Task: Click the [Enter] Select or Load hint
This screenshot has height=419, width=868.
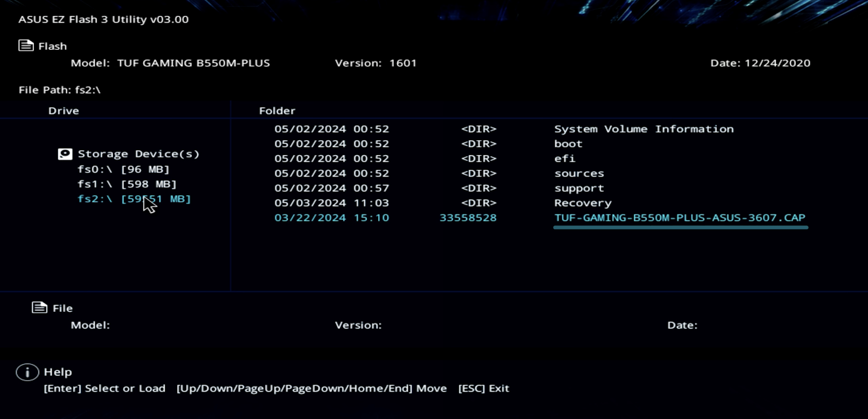Action: tap(105, 388)
